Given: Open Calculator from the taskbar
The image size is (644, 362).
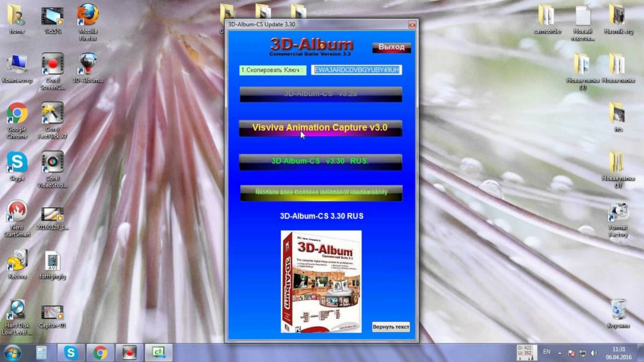Looking at the screenshot, I should coord(42,352).
